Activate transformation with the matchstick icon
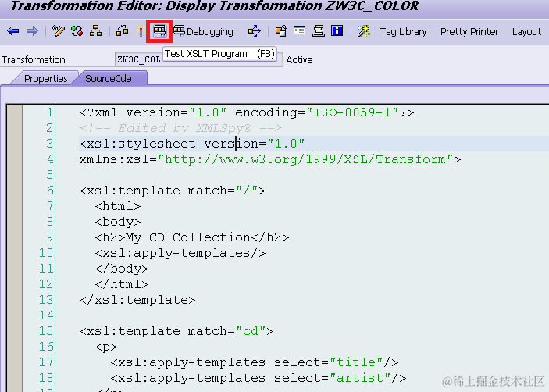 141,31
